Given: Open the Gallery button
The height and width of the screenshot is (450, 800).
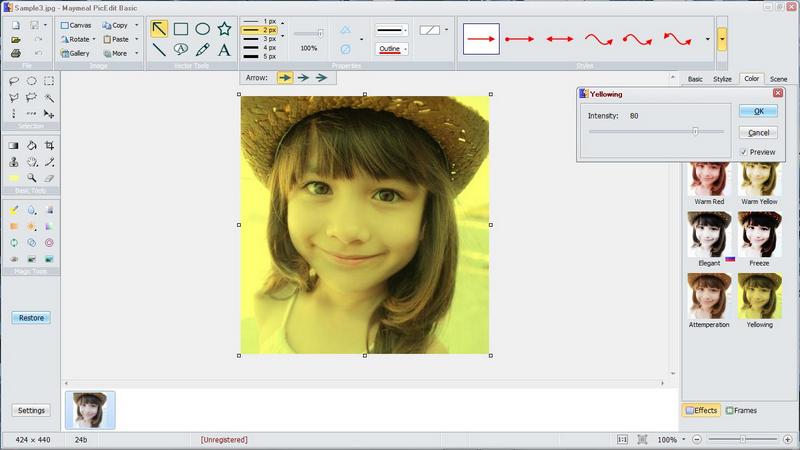Looking at the screenshot, I should tap(75, 53).
